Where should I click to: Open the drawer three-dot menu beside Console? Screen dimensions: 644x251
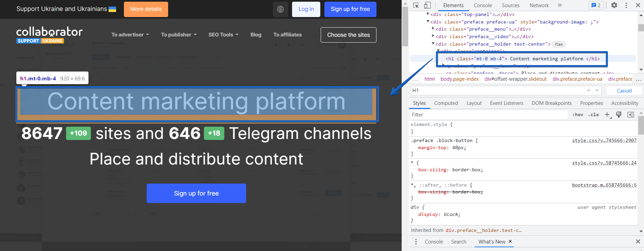(x=416, y=241)
